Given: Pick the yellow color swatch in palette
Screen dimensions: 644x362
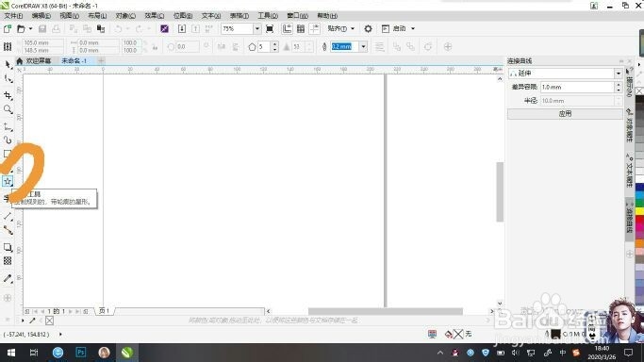Looking at the screenshot, I should (639, 211).
